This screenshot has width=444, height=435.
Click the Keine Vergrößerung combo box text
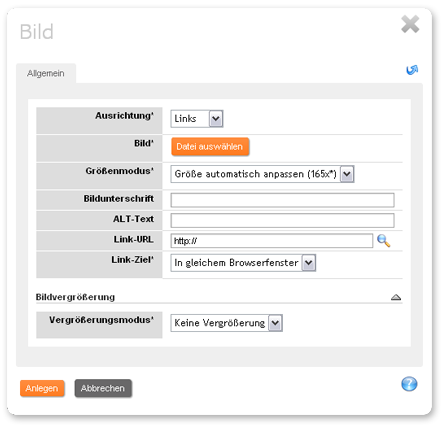tap(220, 323)
